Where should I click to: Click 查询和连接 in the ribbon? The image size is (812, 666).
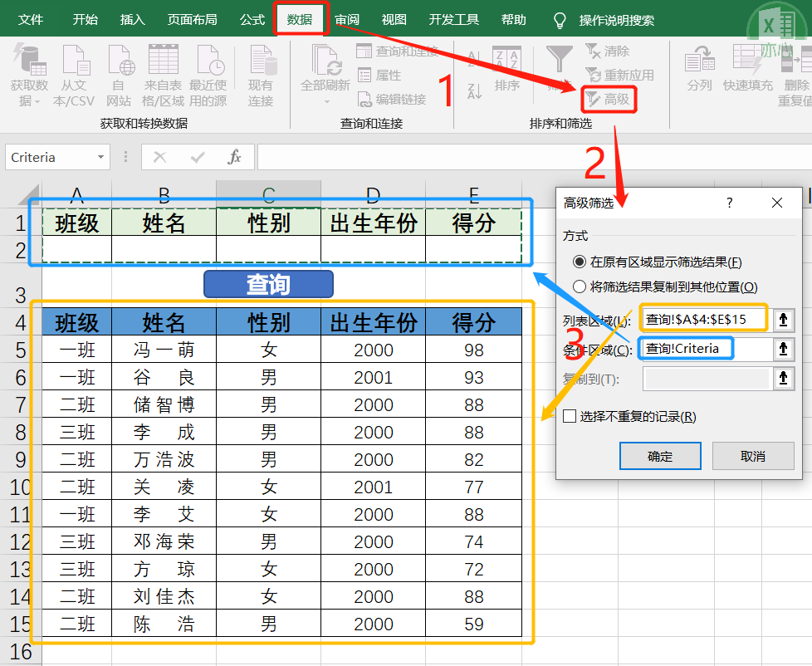click(397, 51)
